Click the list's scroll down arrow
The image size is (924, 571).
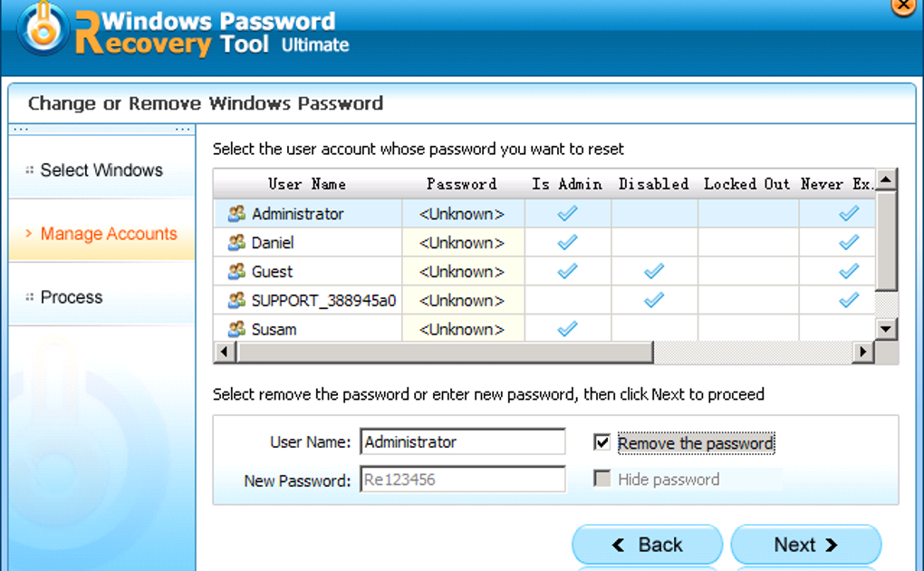(886, 329)
